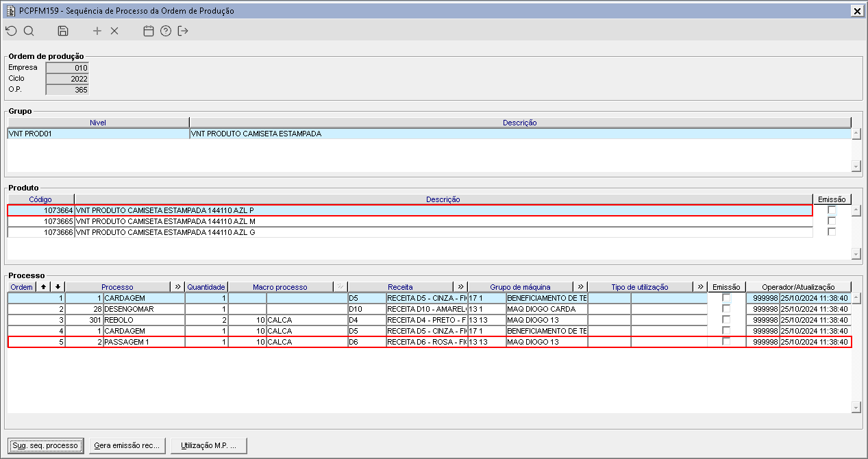Click the magnifier search toolbar icon
Image resolution: width=868 pixels, height=459 pixels.
[29, 31]
